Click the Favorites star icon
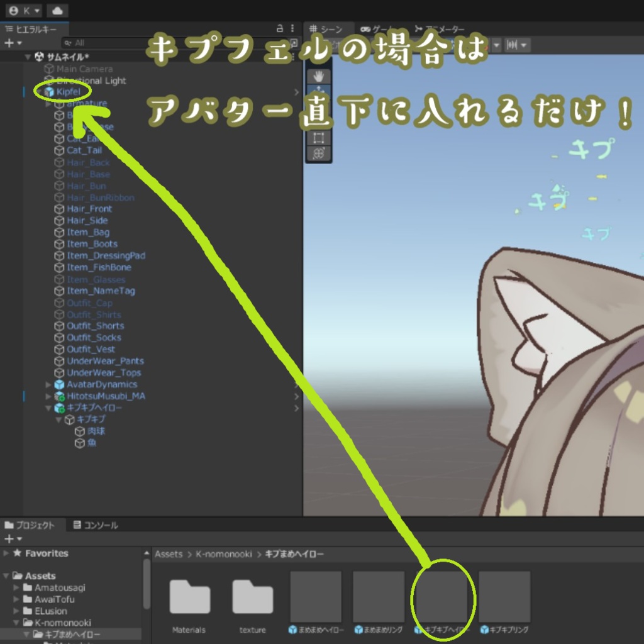Image resolution: width=644 pixels, height=644 pixels. pyautogui.click(x=17, y=553)
